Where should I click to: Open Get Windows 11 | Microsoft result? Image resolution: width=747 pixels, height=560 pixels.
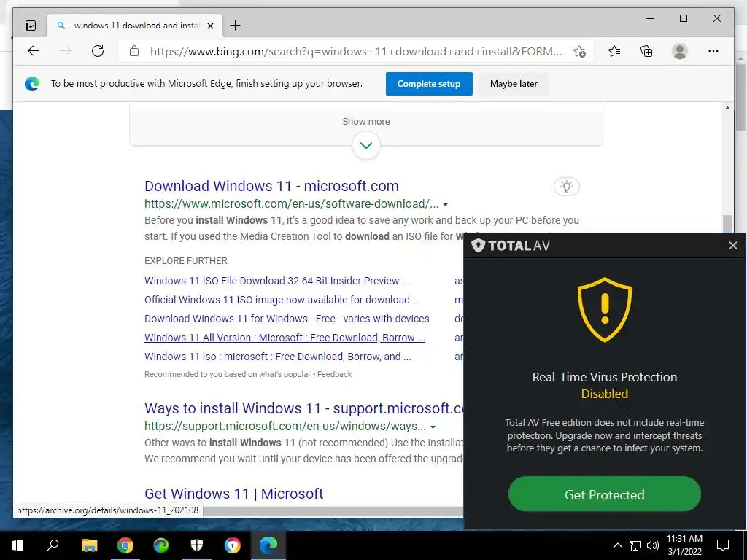(x=234, y=494)
